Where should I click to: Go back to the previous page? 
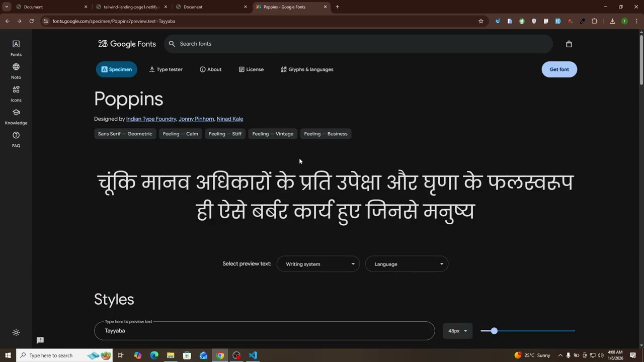pos(7,21)
